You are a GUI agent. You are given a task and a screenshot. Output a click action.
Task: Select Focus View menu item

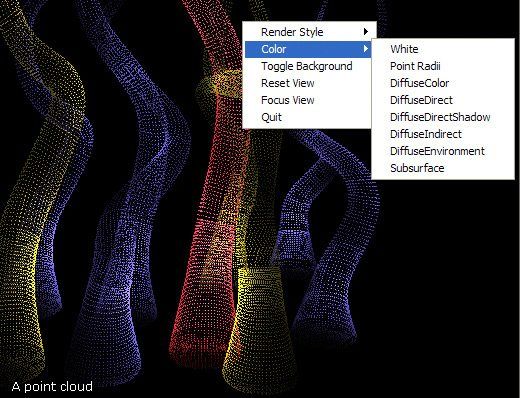(x=308, y=100)
